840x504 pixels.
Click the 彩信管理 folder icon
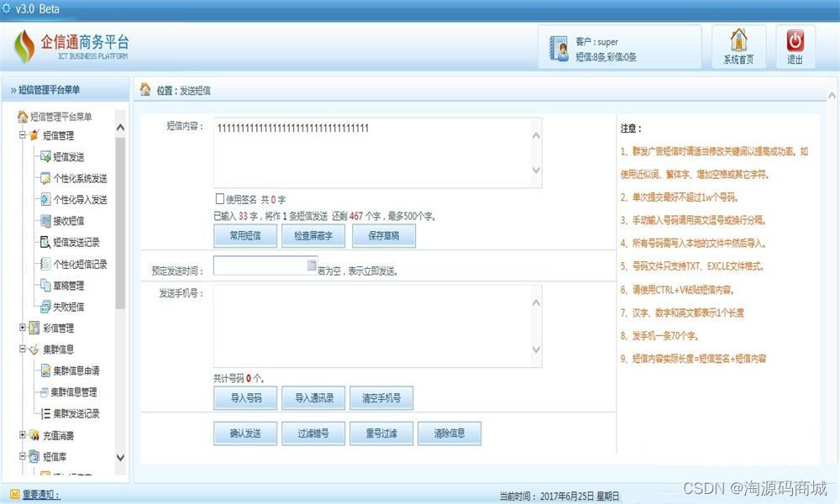coord(34,328)
